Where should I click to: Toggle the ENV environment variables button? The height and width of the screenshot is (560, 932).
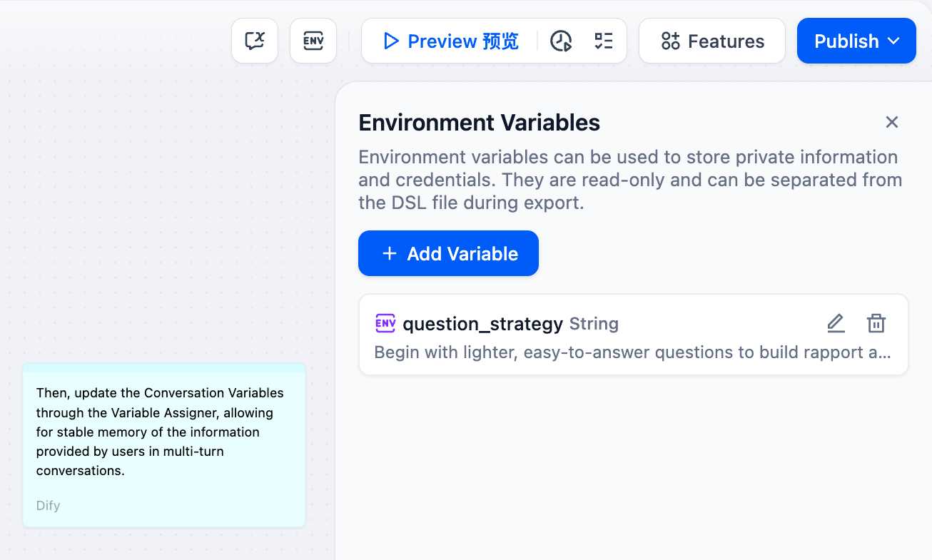pyautogui.click(x=313, y=41)
